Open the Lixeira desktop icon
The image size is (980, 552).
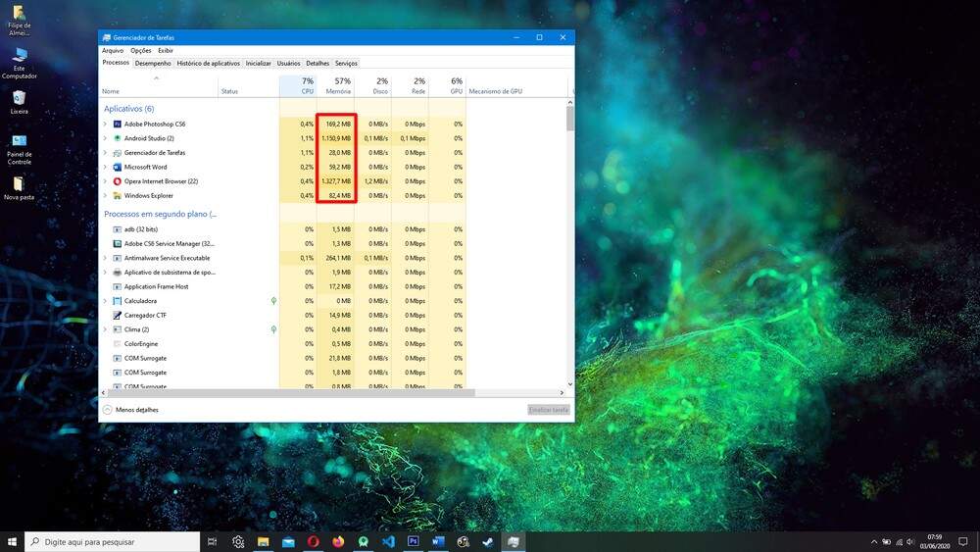19,103
